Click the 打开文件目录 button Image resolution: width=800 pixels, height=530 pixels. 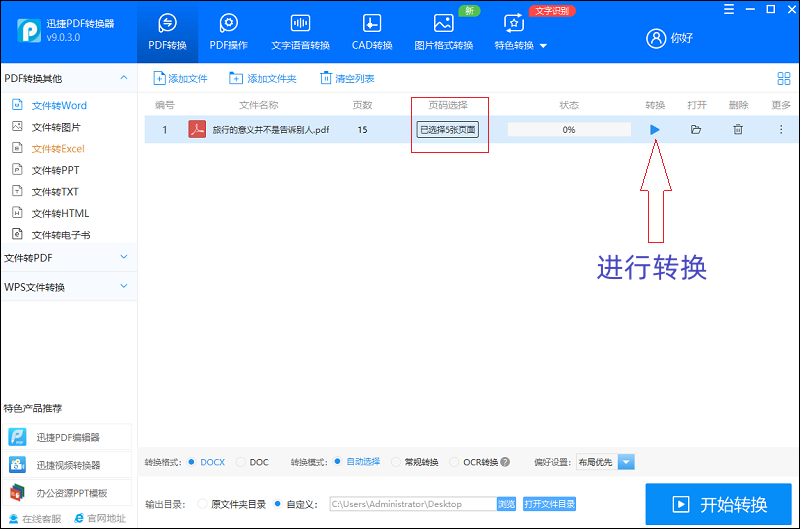pos(549,504)
